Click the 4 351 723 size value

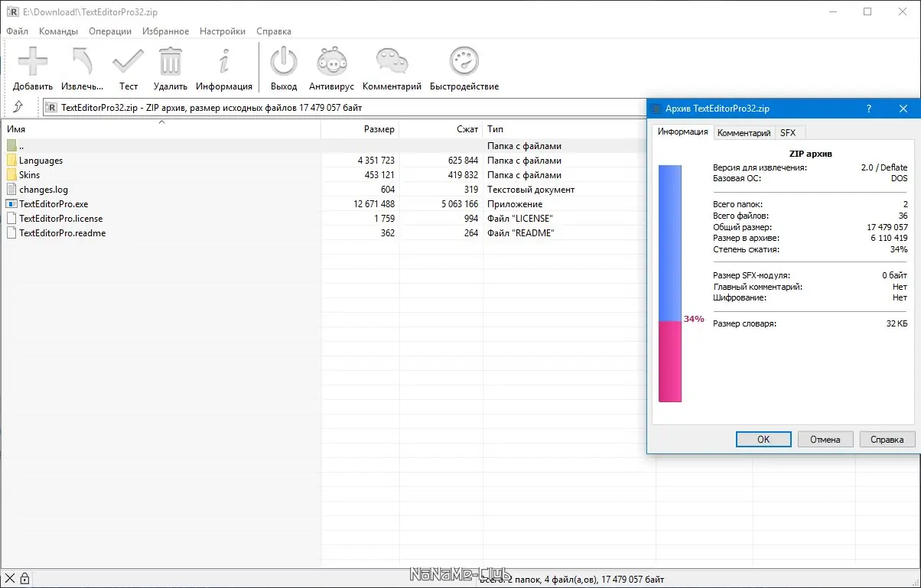tap(376, 161)
